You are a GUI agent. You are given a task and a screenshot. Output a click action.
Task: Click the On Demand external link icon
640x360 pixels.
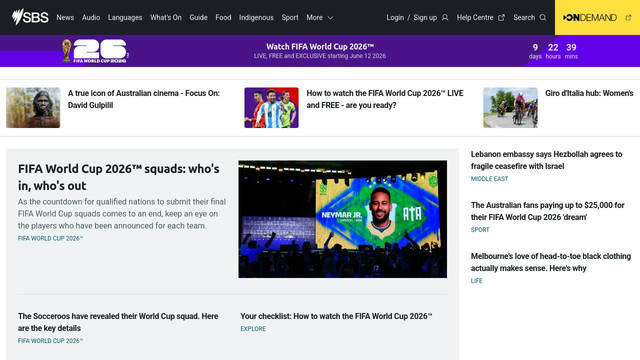point(628,18)
